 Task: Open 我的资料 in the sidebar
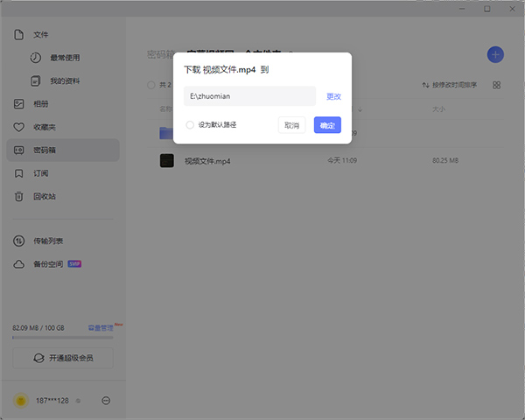63,80
